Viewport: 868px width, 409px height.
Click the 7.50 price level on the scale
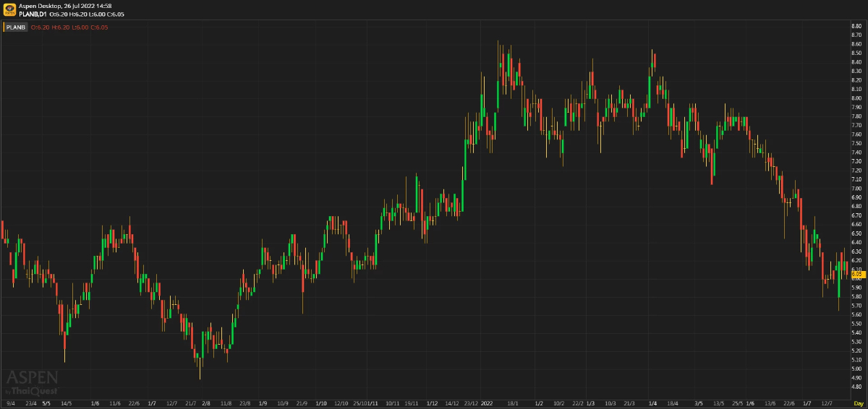(857, 143)
